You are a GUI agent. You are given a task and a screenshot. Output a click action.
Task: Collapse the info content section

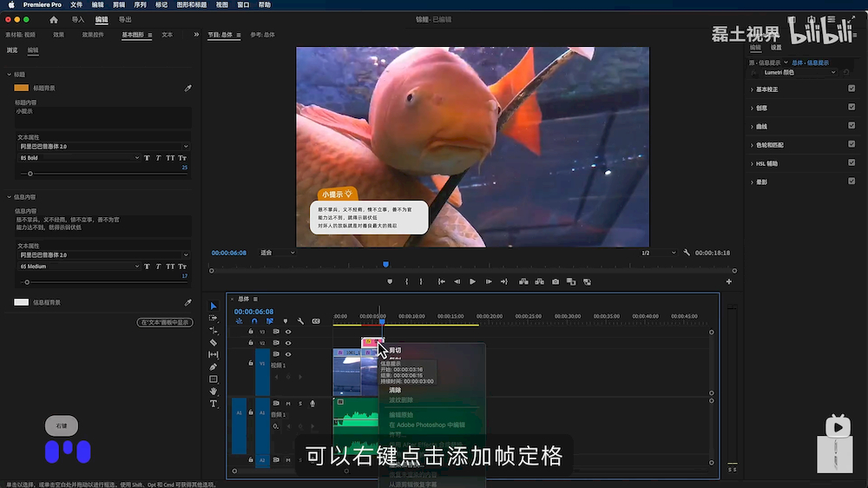(9, 197)
